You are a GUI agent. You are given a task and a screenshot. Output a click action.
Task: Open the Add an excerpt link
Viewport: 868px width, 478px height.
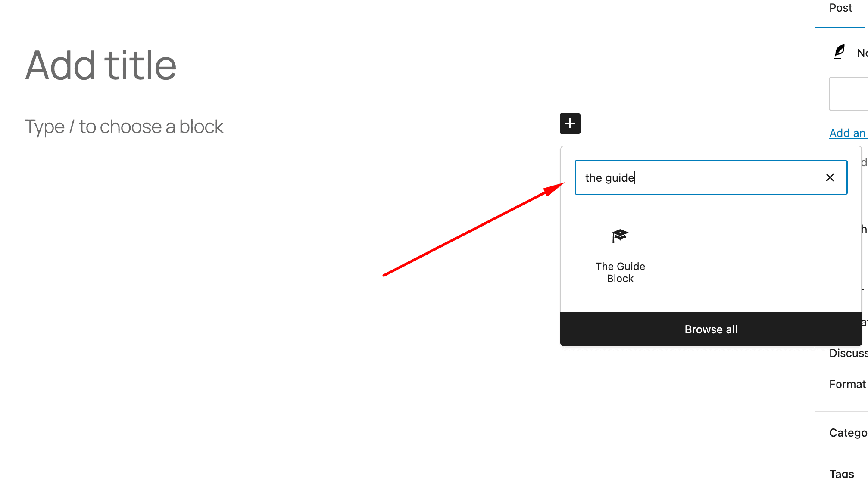click(848, 133)
